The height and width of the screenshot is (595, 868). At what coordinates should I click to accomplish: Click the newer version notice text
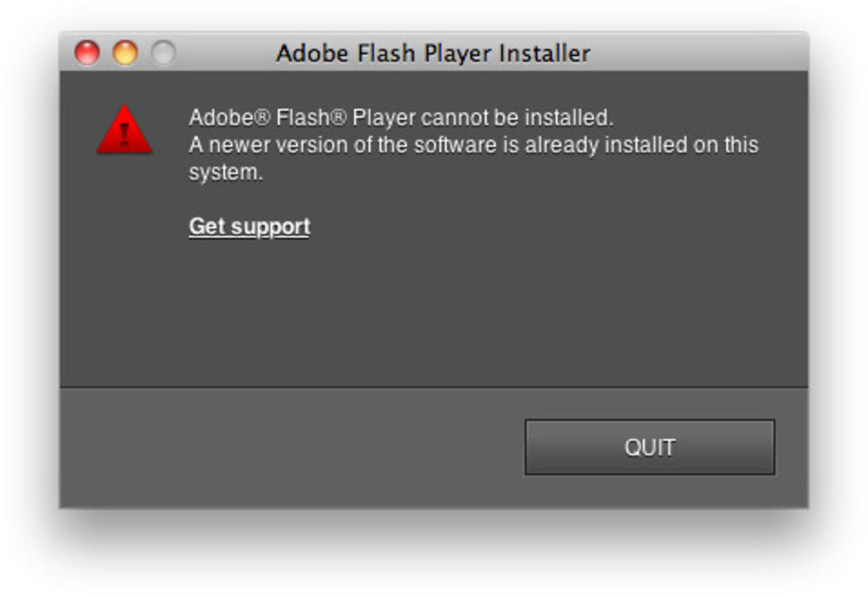tap(475, 144)
